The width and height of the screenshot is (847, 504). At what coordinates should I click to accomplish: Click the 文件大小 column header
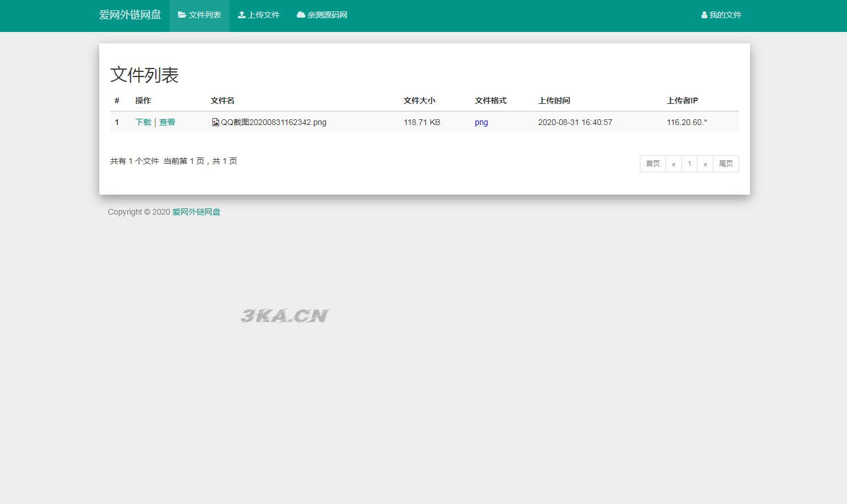point(420,100)
